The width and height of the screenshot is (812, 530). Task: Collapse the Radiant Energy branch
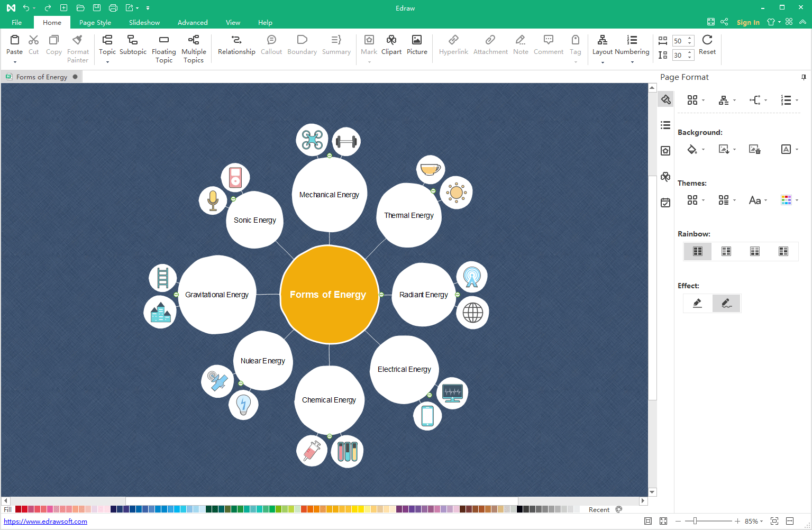point(458,295)
